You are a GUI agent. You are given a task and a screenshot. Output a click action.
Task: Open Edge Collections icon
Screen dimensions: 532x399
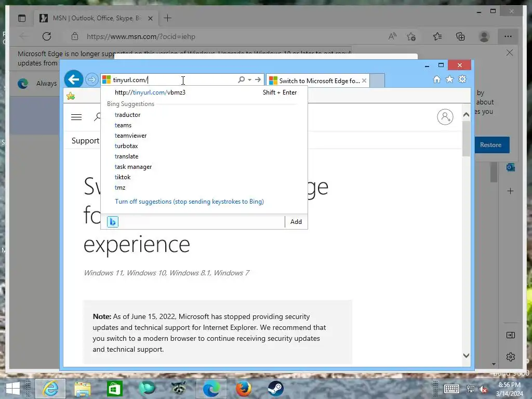(460, 36)
